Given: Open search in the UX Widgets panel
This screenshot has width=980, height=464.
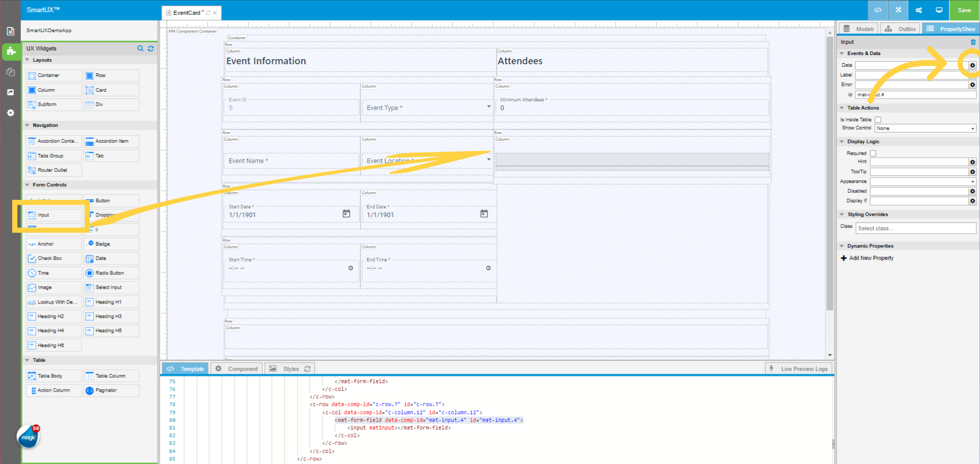Looking at the screenshot, I should [x=140, y=48].
